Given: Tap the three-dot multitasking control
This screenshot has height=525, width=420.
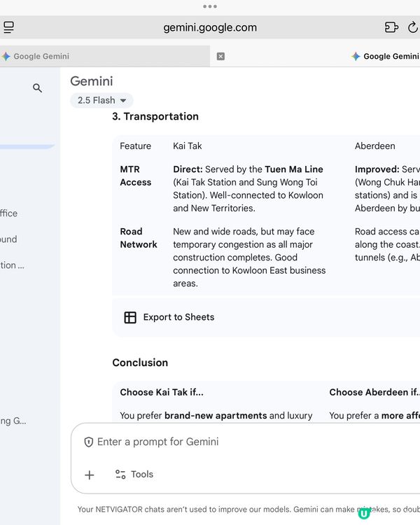Looking at the screenshot, I should tap(210, 6).
